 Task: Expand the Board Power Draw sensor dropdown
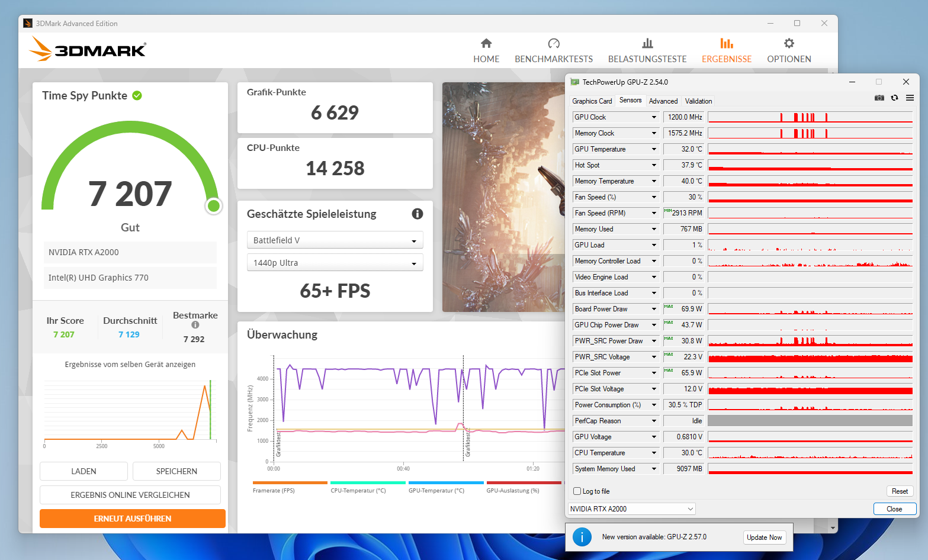[654, 309]
